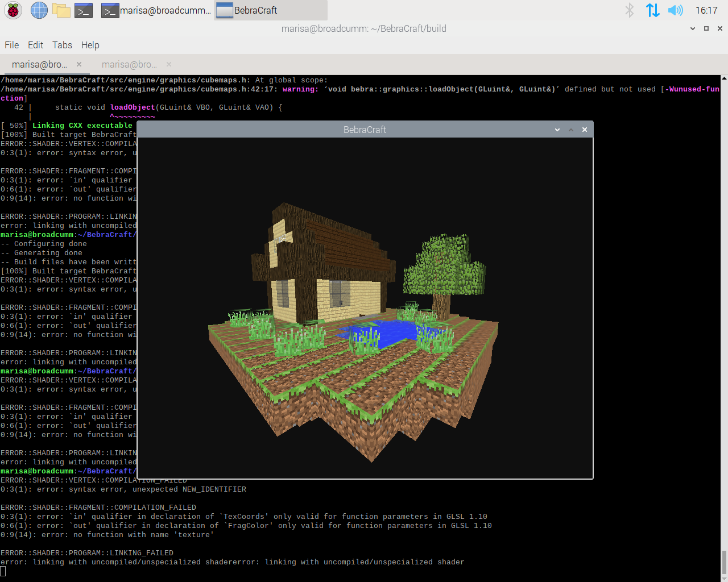Screen dimensions: 728x582
Task: Click the network up-down traffic arrows icon
Action: (x=652, y=10)
